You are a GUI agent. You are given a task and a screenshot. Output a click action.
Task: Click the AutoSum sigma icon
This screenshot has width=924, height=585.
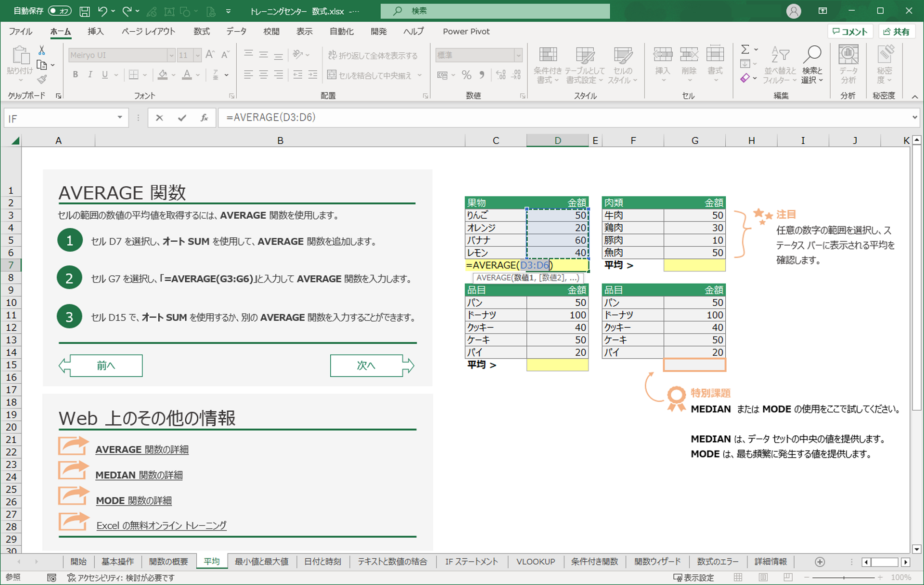pyautogui.click(x=745, y=49)
